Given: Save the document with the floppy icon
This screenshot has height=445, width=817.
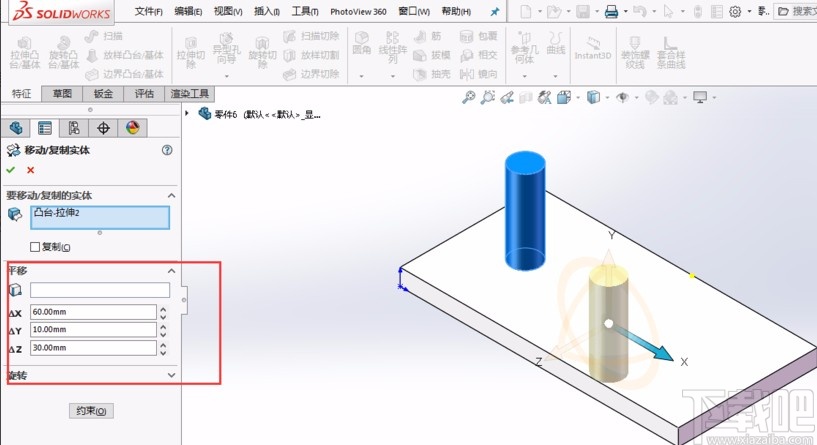Looking at the screenshot, I should (x=583, y=11).
